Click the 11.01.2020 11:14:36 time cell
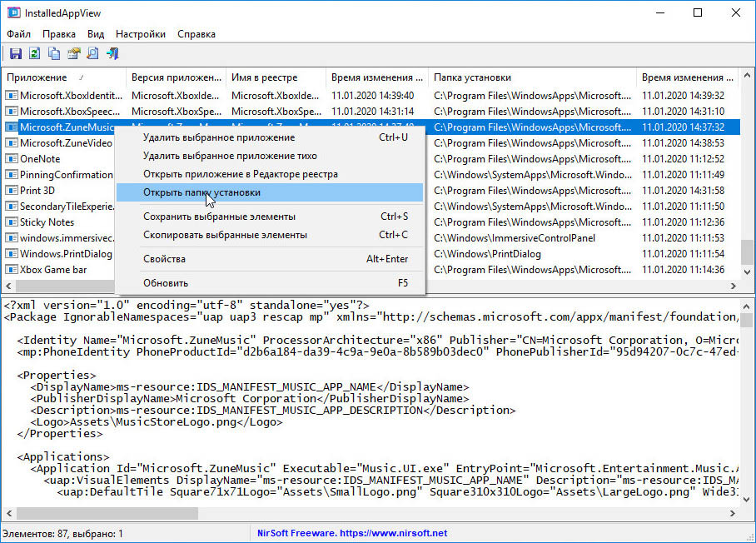756x543 pixels. (684, 270)
